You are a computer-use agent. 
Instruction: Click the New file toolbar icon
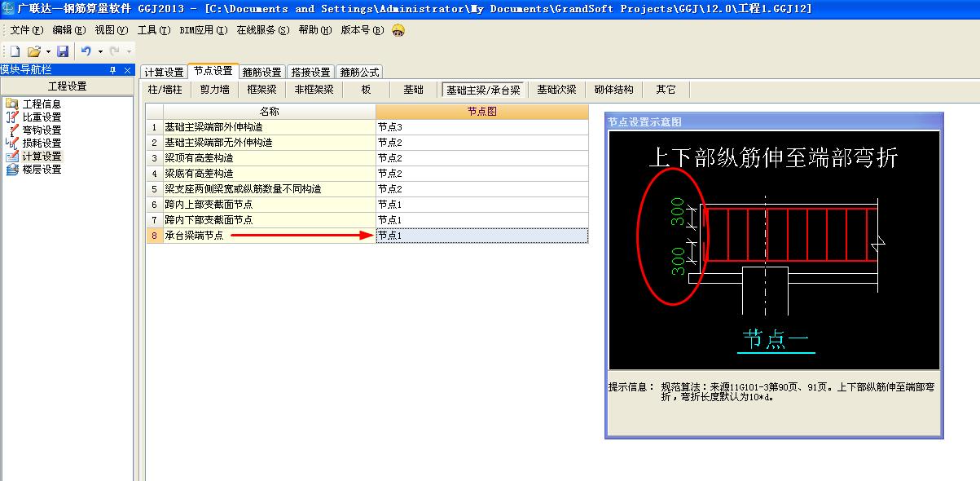coord(15,51)
